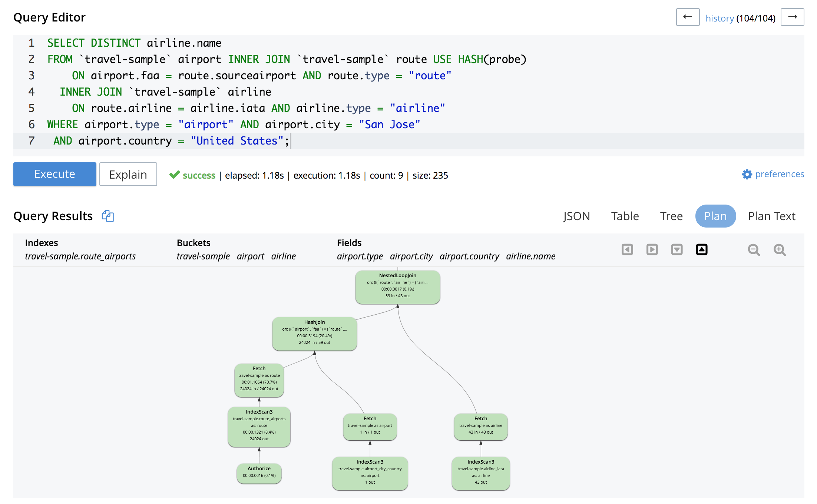Switch results view to Table
The image size is (817, 504).
click(x=625, y=216)
